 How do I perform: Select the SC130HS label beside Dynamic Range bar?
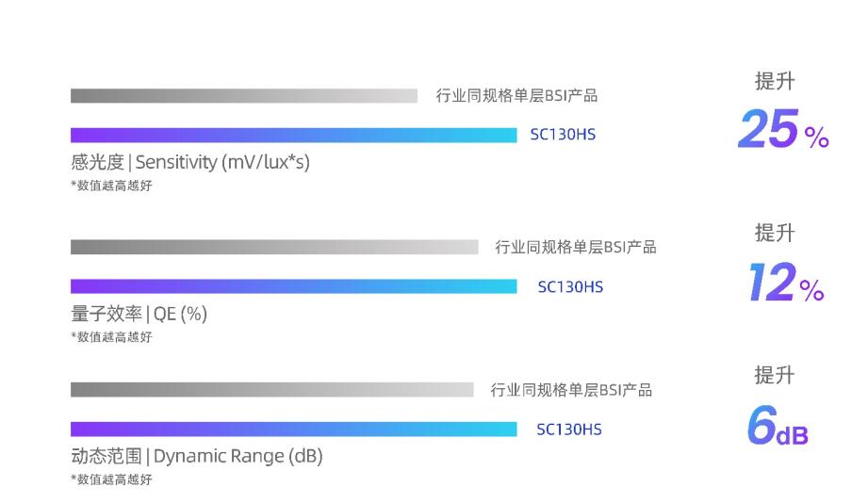569,429
